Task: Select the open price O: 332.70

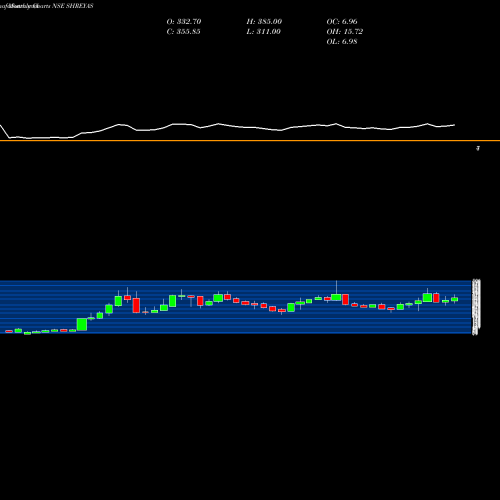Action: [x=184, y=22]
